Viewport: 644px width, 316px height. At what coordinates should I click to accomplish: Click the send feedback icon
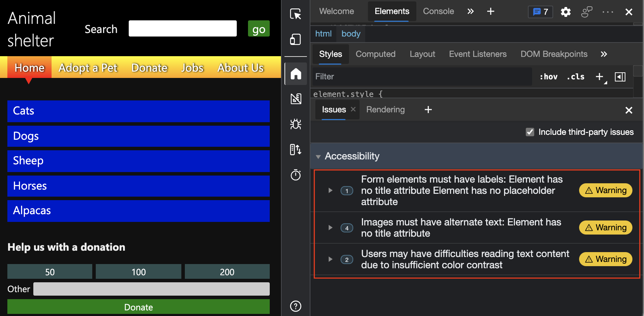tap(586, 12)
